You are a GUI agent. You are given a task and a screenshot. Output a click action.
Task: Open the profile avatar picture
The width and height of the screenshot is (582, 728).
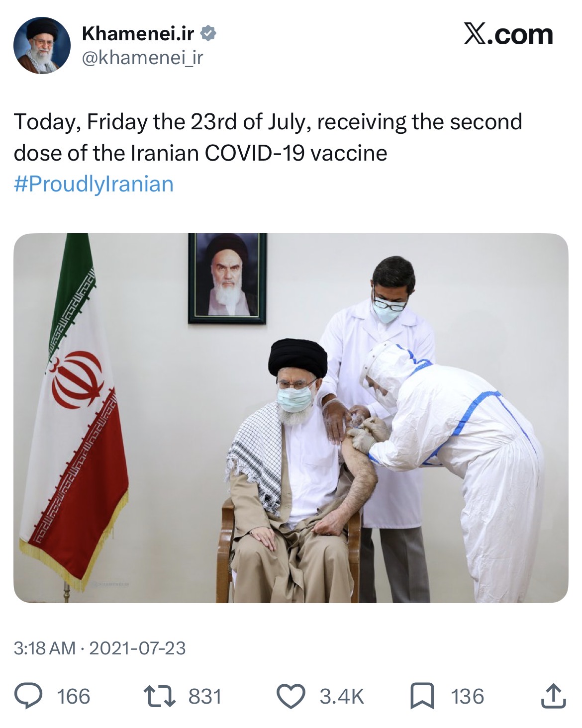(x=42, y=45)
